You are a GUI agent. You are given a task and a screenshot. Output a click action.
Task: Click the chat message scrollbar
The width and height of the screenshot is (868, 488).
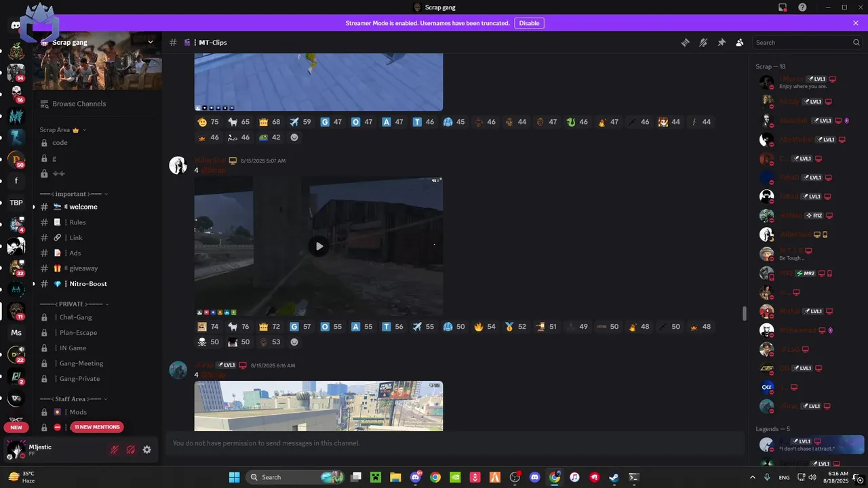pos(745,313)
